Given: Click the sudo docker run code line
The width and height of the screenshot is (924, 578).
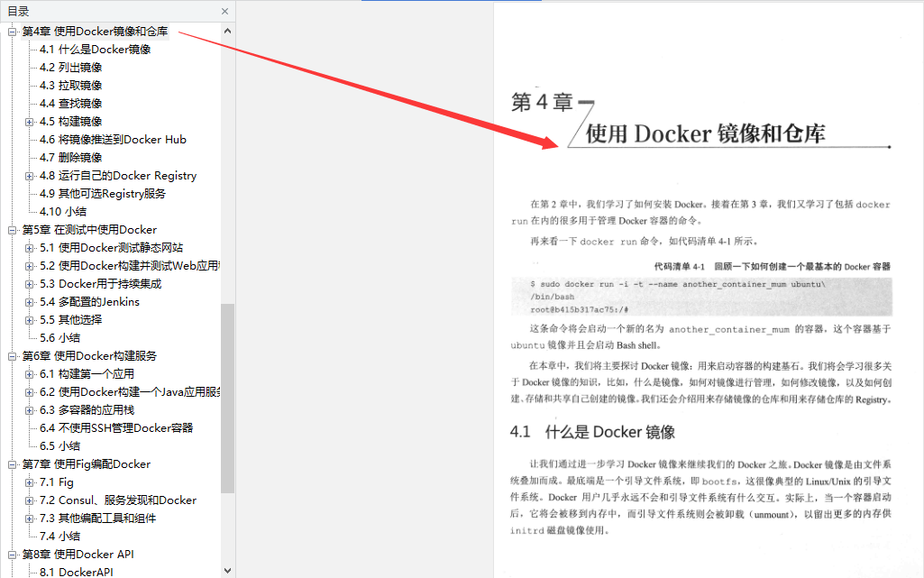Looking at the screenshot, I should click(x=678, y=284).
